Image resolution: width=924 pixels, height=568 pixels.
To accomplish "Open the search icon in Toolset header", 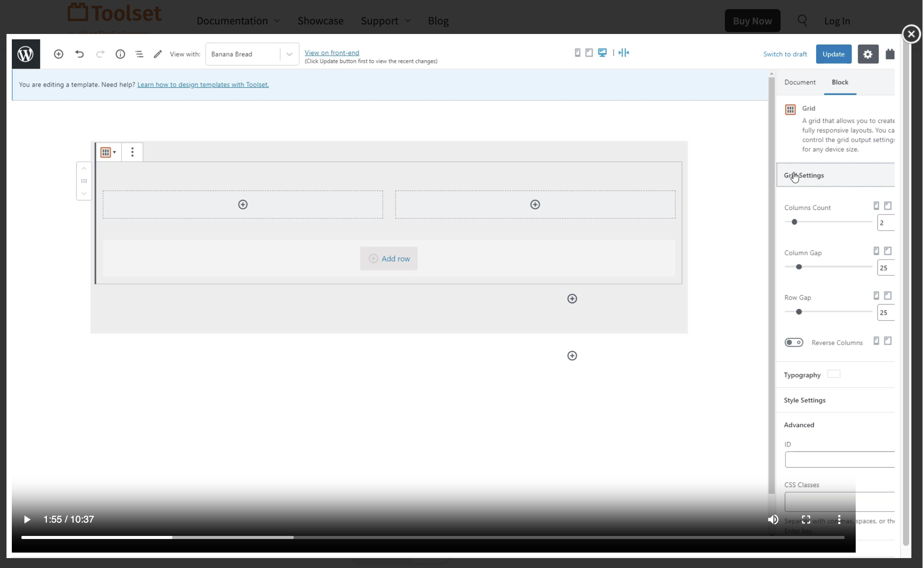I will coord(802,21).
